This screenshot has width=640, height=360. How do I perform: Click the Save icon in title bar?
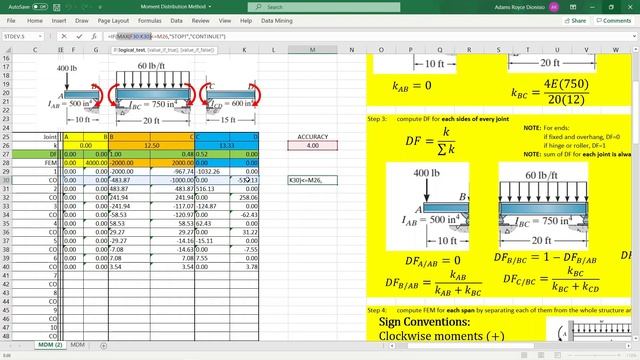57,7
